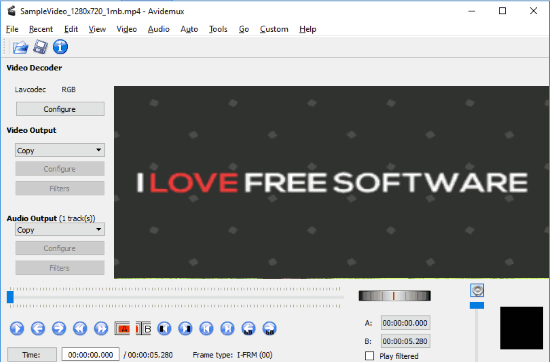
Task: Click the '/ 00:00:05.280' total duration text
Action: point(148,355)
